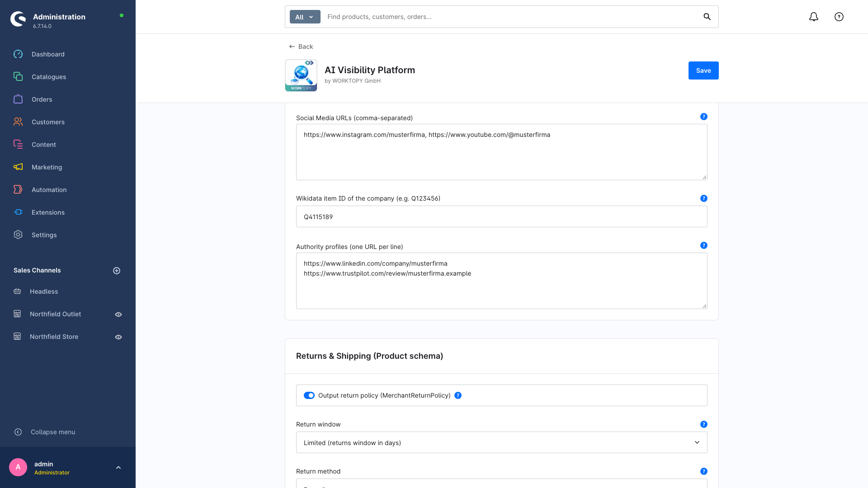Screen dimensions: 868x488
Task: Open the Dashboard icon in sidebar
Action: pos(18,54)
